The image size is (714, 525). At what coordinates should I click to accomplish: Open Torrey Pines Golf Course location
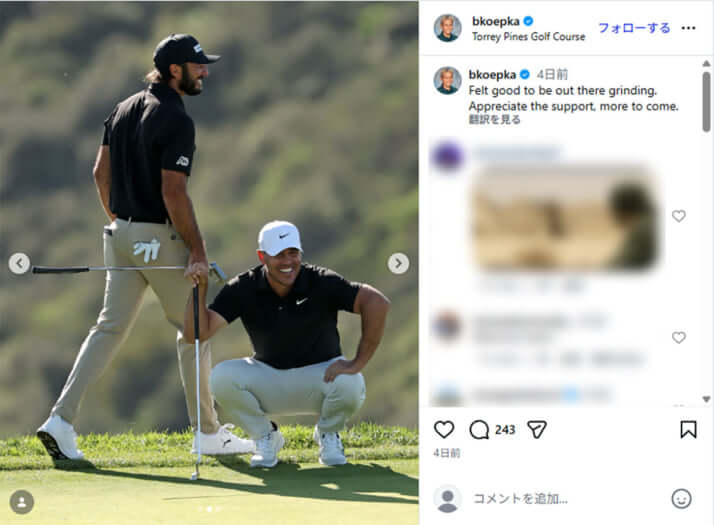[528, 36]
